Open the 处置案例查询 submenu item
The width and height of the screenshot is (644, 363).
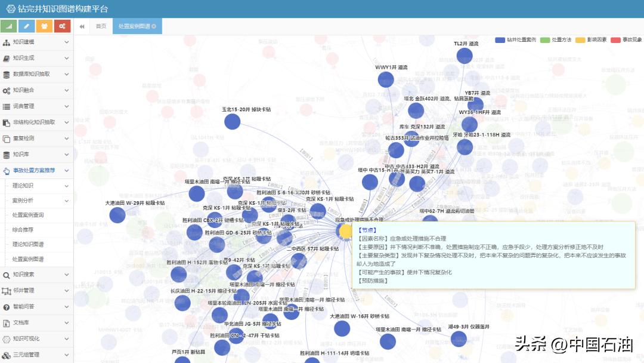point(28,215)
